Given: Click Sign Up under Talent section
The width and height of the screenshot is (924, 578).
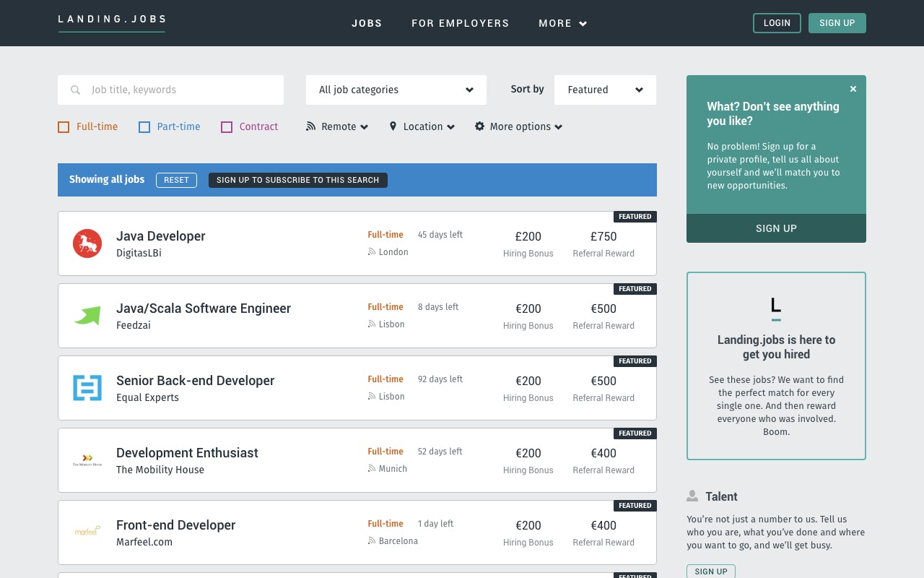Looking at the screenshot, I should tap(711, 571).
